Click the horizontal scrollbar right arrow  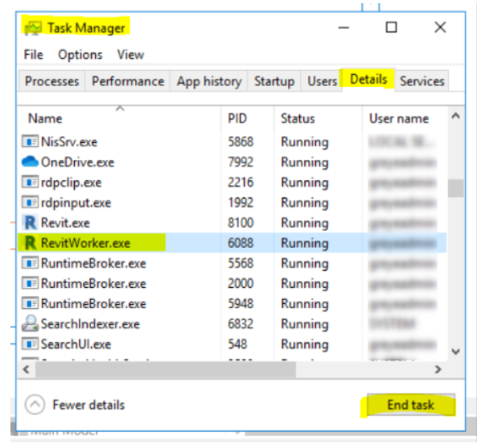coord(438,369)
